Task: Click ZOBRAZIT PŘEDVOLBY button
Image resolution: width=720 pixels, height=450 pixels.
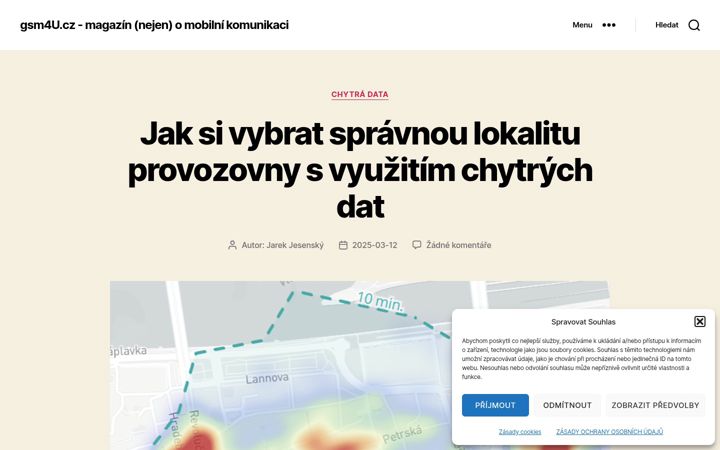Action: [x=655, y=405]
